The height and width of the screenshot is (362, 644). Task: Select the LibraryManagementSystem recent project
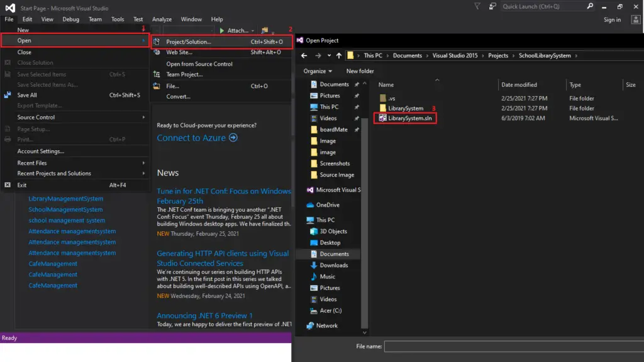(x=66, y=198)
